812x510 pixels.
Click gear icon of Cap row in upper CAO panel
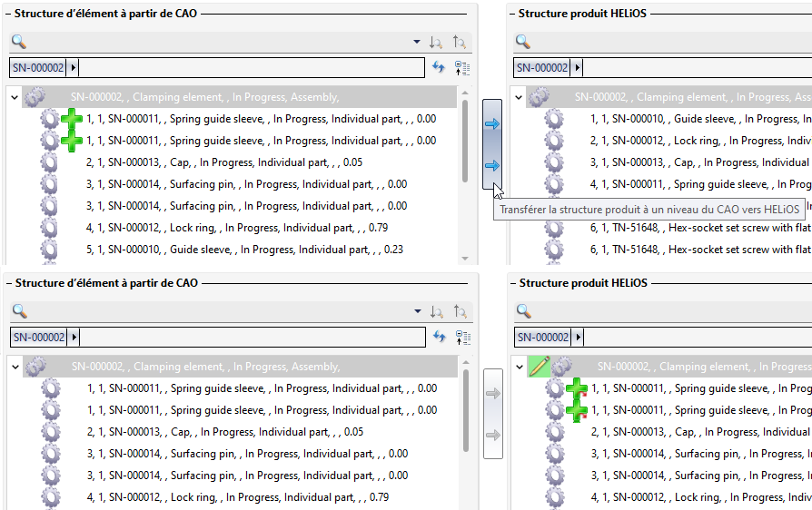tap(50, 162)
